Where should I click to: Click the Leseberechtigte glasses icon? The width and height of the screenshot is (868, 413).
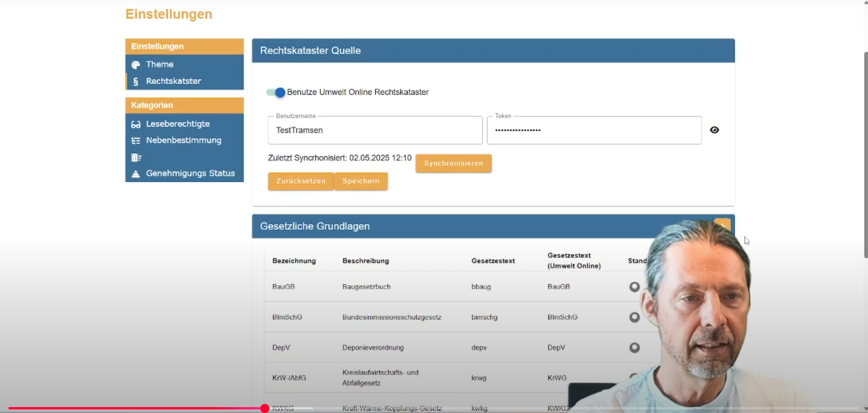135,124
